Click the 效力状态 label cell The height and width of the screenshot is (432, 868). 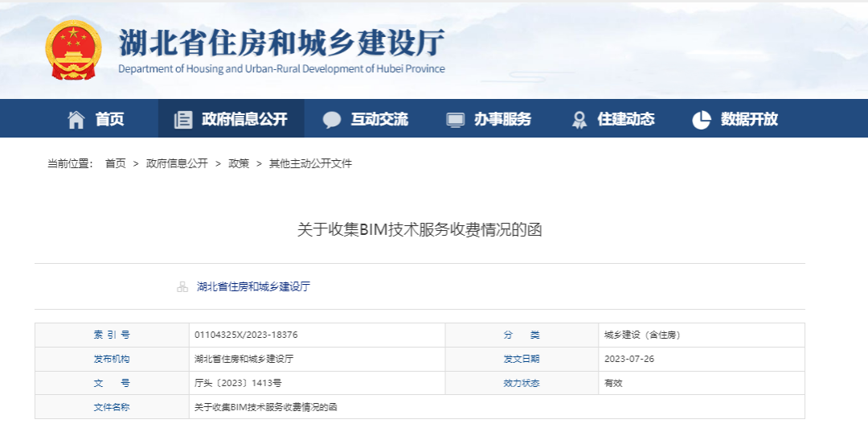coord(522,383)
